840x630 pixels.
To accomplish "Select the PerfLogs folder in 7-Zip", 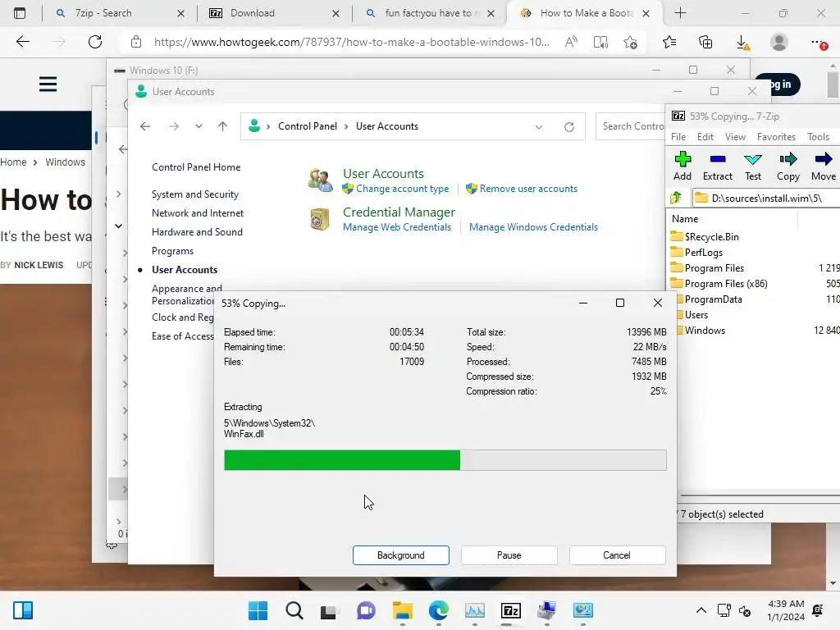I will tap(755, 253).
